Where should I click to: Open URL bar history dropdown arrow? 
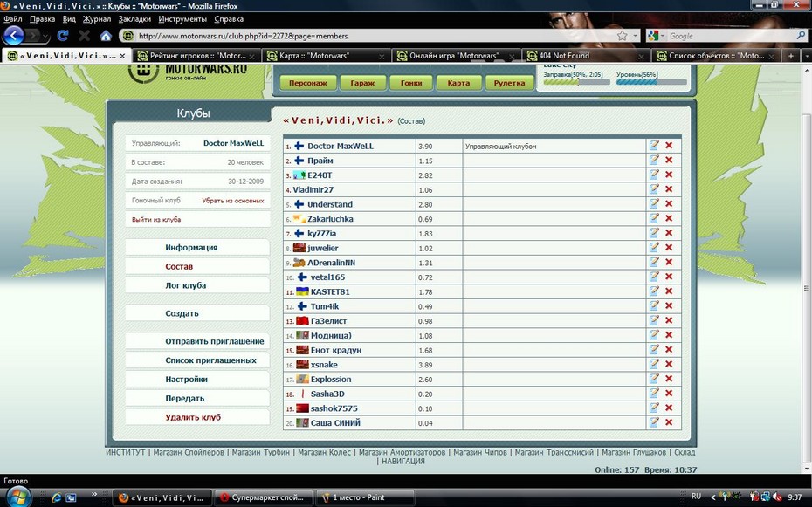636,36
